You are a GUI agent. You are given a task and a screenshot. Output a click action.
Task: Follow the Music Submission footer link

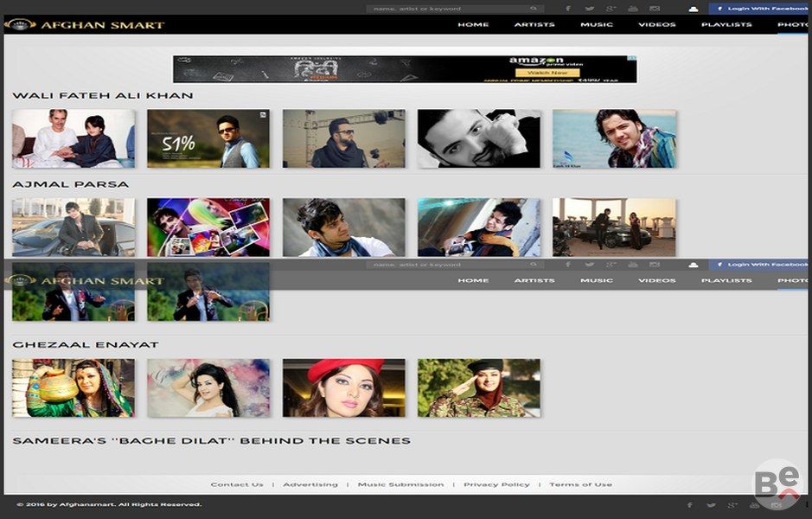pos(400,484)
